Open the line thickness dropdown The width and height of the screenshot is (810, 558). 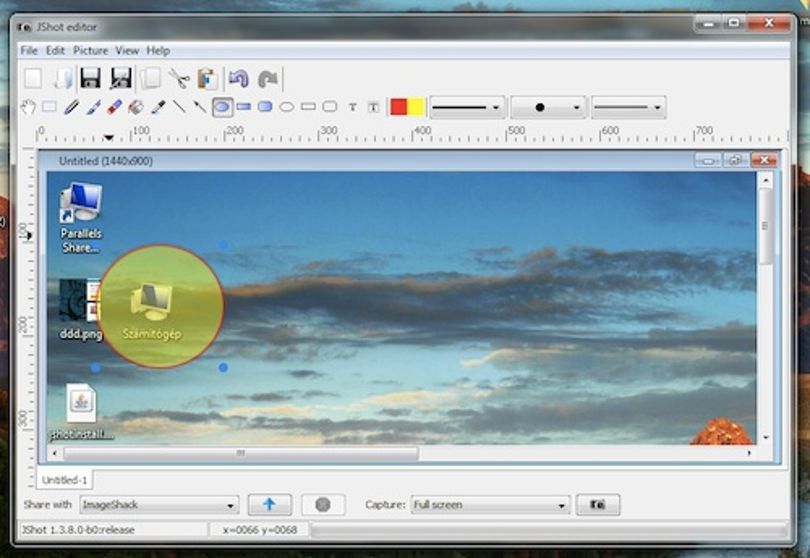(468, 107)
